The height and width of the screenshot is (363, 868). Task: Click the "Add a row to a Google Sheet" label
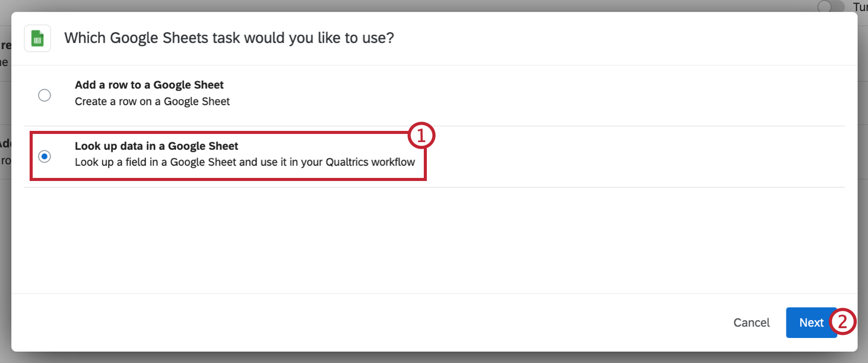pos(149,85)
